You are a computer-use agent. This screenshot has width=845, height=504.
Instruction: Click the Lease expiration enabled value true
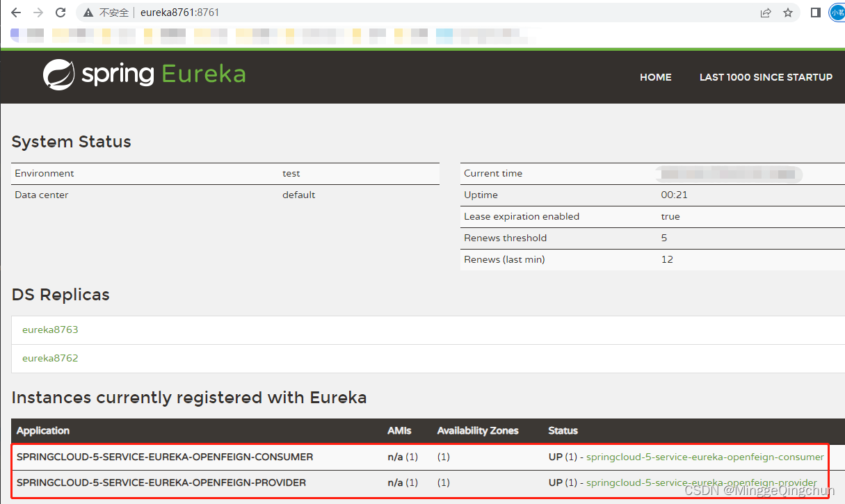(x=670, y=216)
